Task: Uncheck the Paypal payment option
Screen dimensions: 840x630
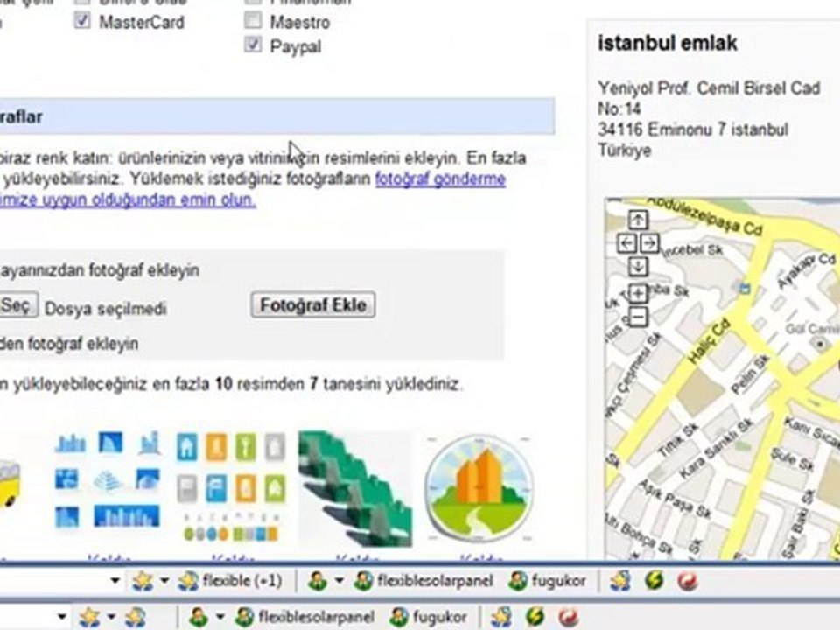Action: pos(253,45)
